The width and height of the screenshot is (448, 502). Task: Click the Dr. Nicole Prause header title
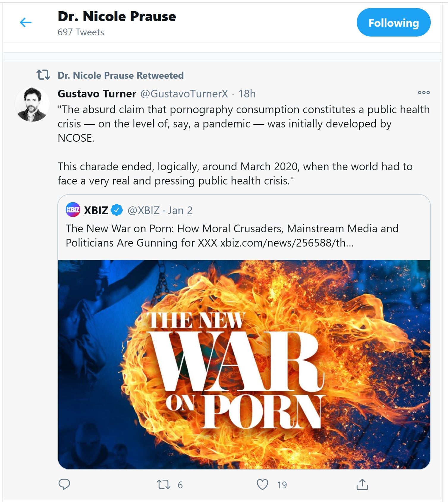click(117, 16)
